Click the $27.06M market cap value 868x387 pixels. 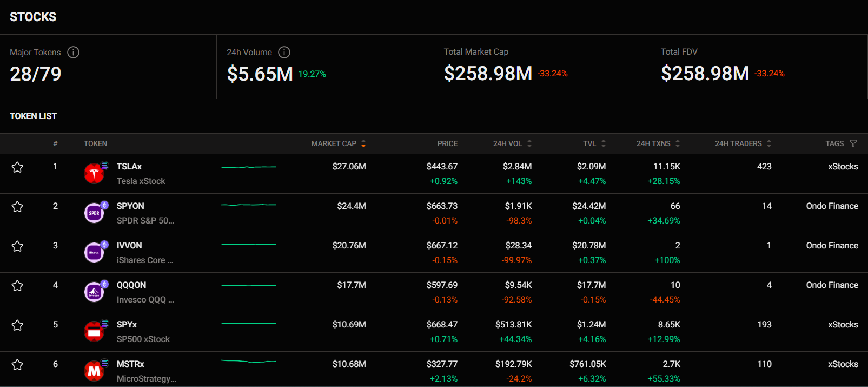(x=349, y=167)
